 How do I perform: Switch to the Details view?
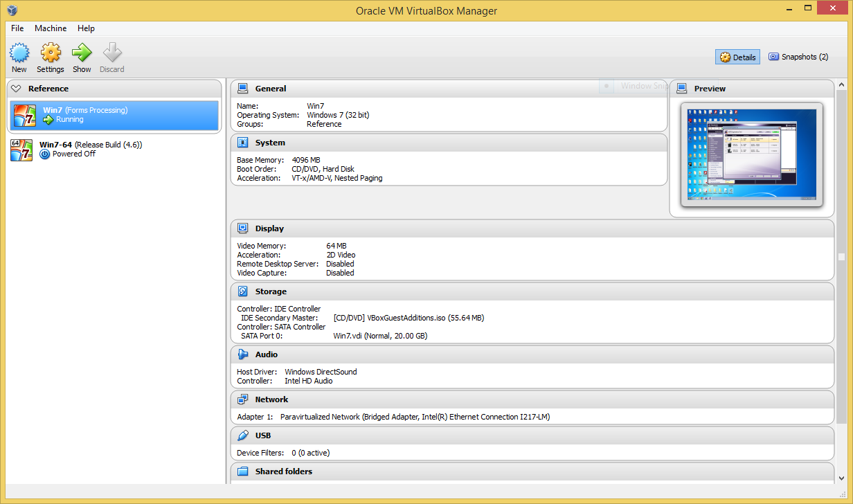coord(737,57)
